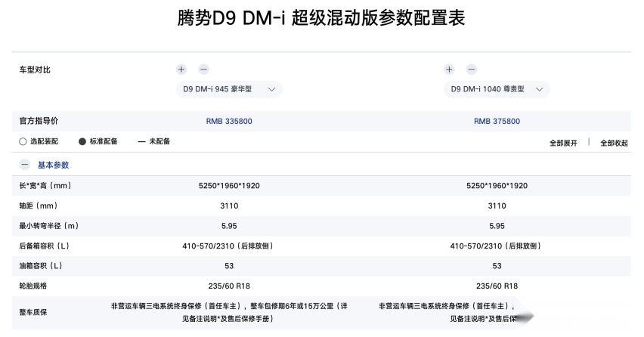Click the 410-570/2310 trunk value under 945 豪华型
Image resolution: width=644 pixels, height=337 pixels.
[x=229, y=246]
